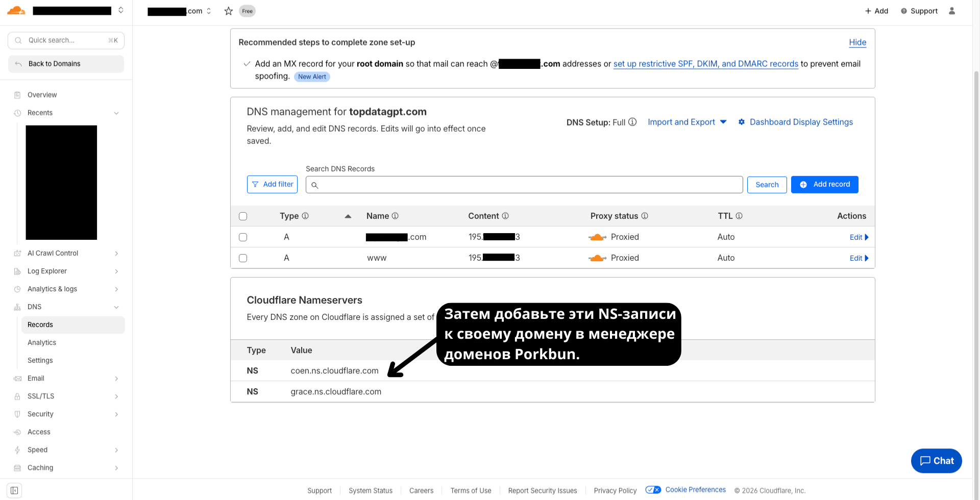
Task: Click inside the Search DNS Records field
Action: [524, 184]
